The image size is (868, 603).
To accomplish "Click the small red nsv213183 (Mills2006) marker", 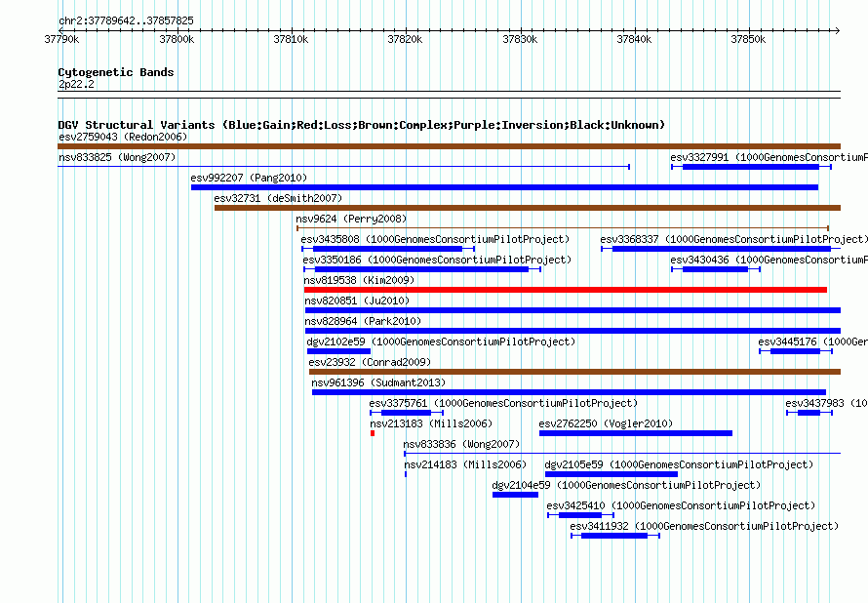I will (x=373, y=433).
